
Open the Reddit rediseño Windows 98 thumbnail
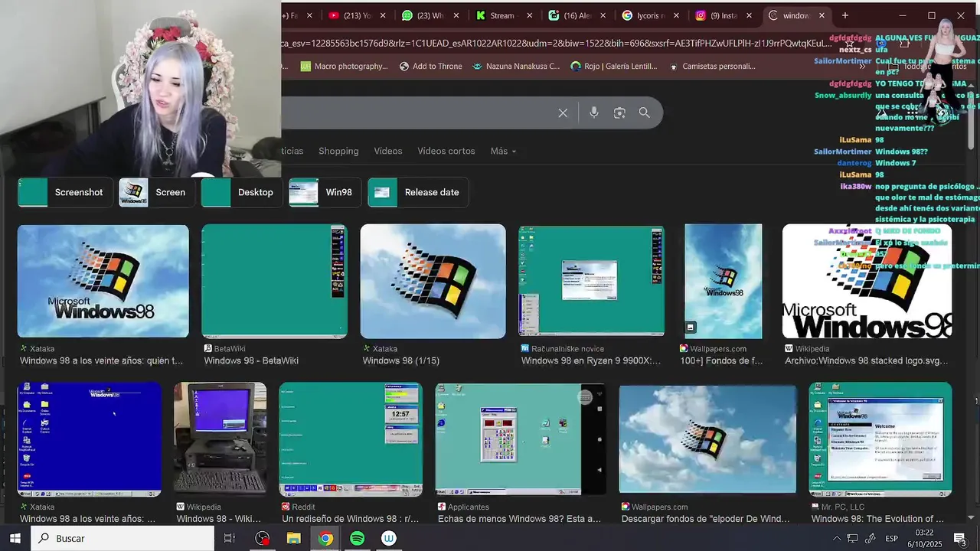point(351,439)
